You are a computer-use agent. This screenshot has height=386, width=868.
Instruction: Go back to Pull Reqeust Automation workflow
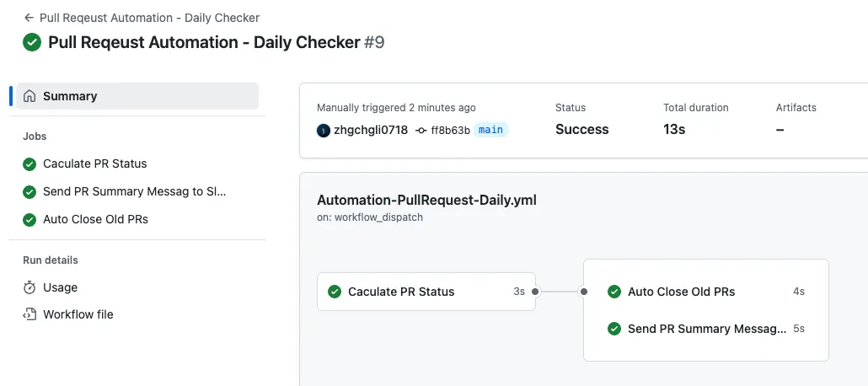148,18
